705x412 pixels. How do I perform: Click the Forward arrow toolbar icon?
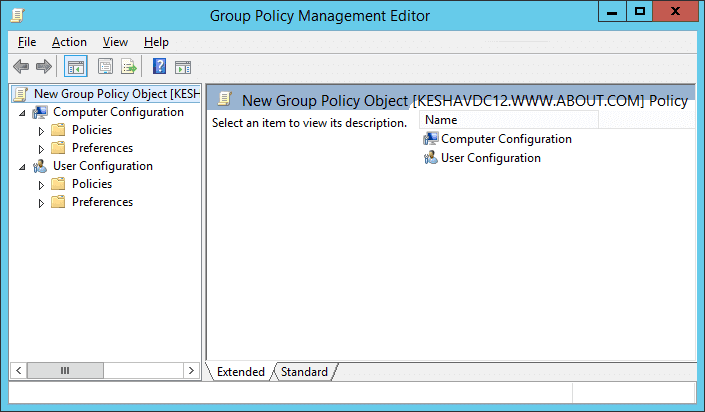(44, 67)
